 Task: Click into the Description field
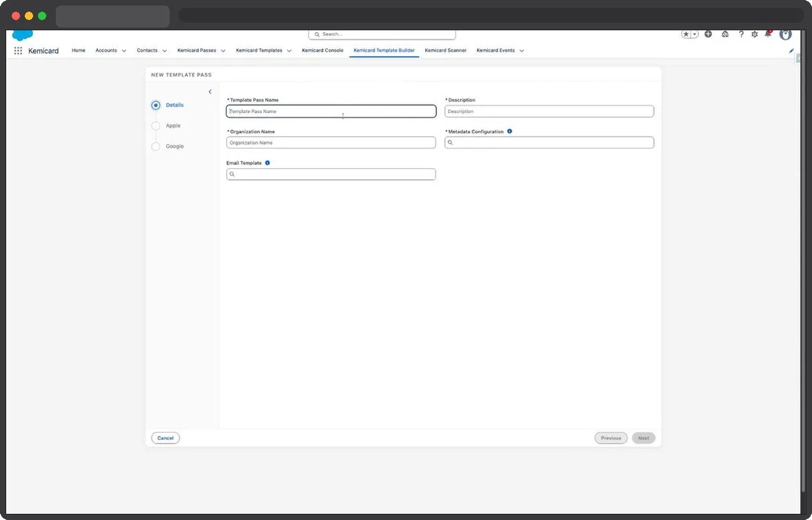549,112
